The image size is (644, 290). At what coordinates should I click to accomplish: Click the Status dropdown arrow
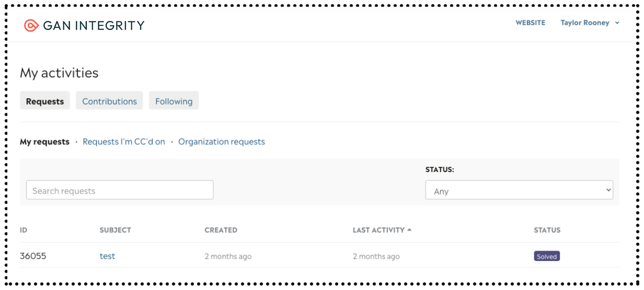[x=608, y=190]
